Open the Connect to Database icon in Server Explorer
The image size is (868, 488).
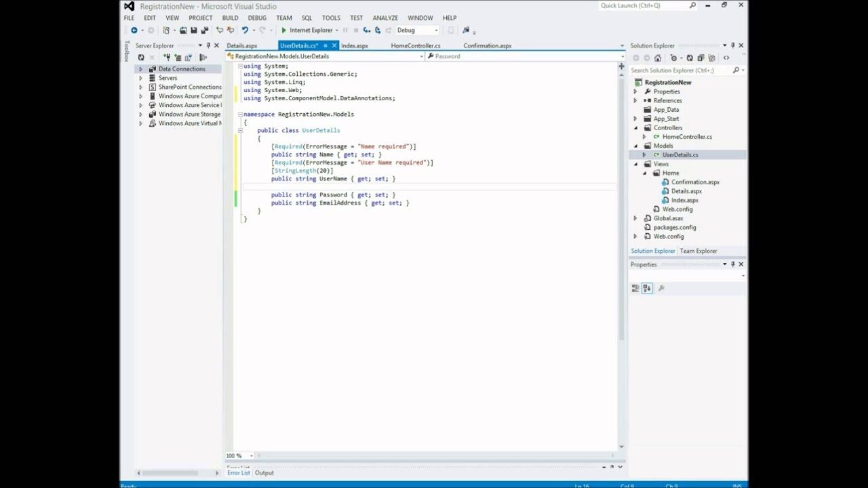167,57
